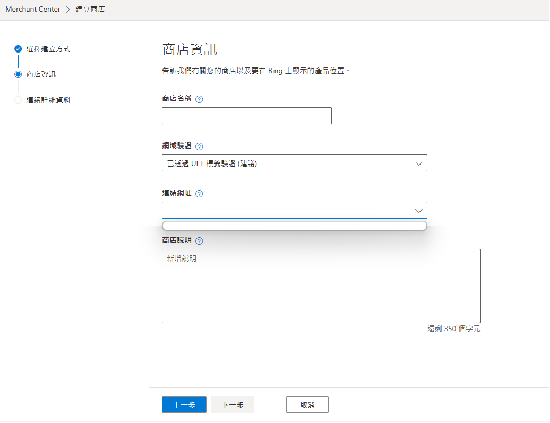Go to the first step label in sidebar
550x423 pixels.
(48, 49)
